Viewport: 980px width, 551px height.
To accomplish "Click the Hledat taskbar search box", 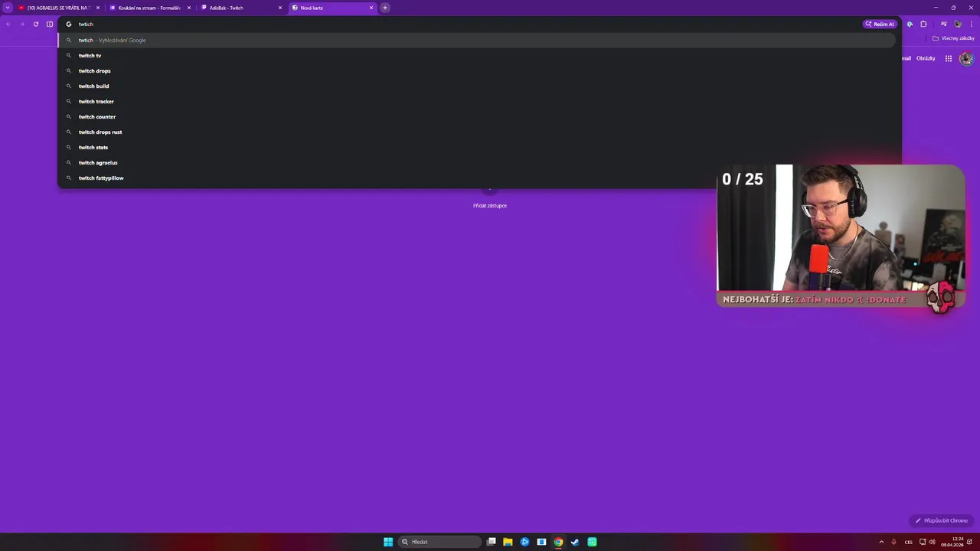I will (439, 542).
